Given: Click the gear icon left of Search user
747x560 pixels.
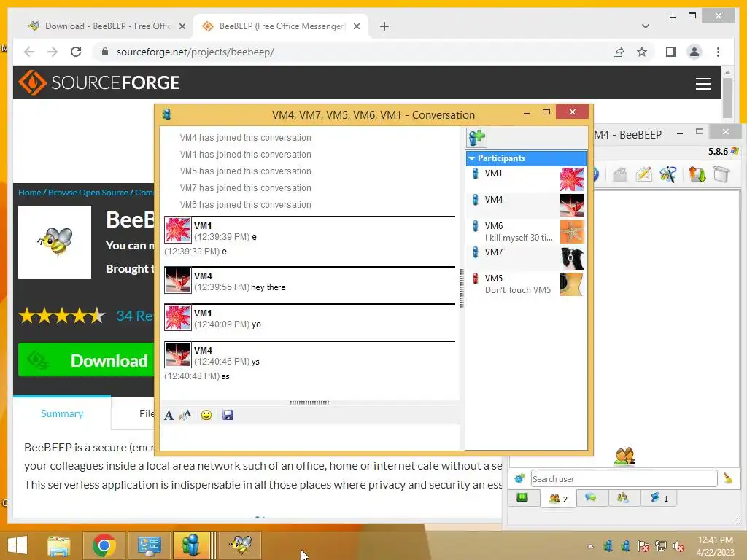Looking at the screenshot, I should 519,478.
